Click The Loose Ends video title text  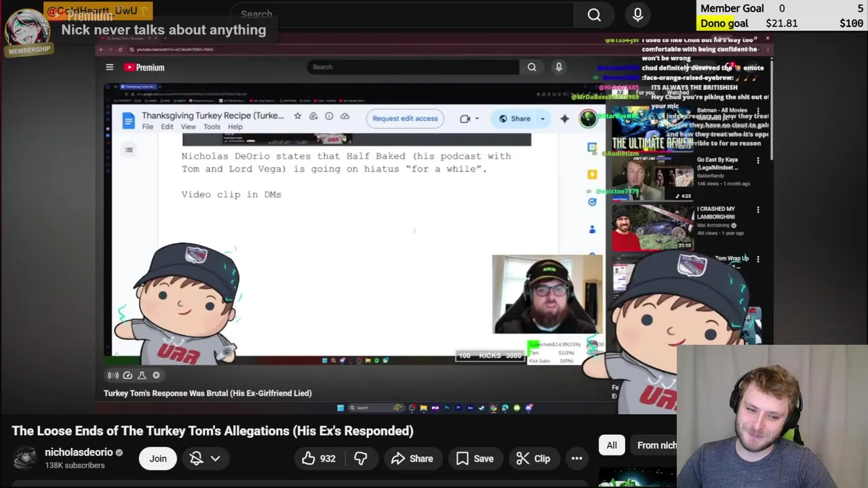pyautogui.click(x=212, y=431)
